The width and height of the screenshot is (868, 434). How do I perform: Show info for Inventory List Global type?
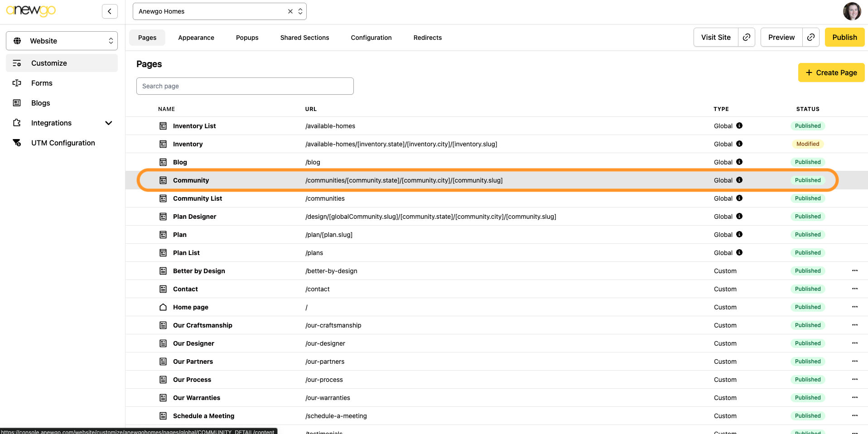pyautogui.click(x=739, y=125)
